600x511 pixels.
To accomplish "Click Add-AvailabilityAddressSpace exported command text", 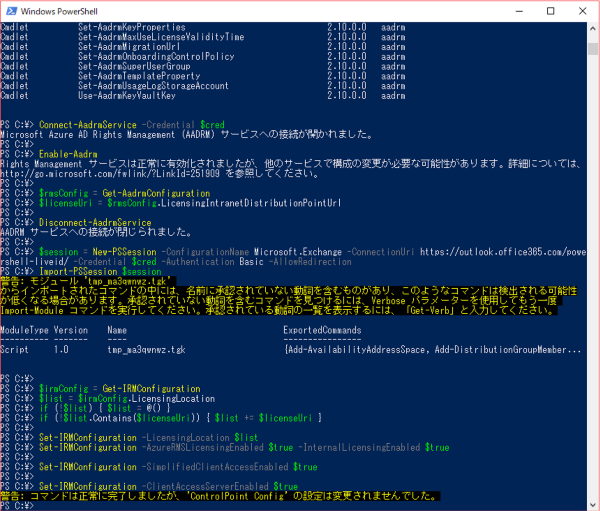I will 356,350.
